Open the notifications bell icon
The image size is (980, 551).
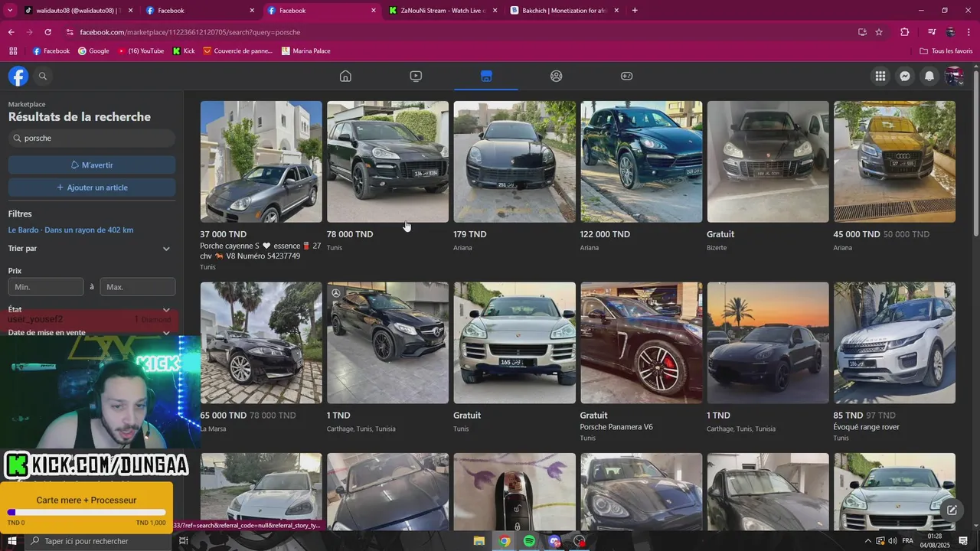point(929,76)
